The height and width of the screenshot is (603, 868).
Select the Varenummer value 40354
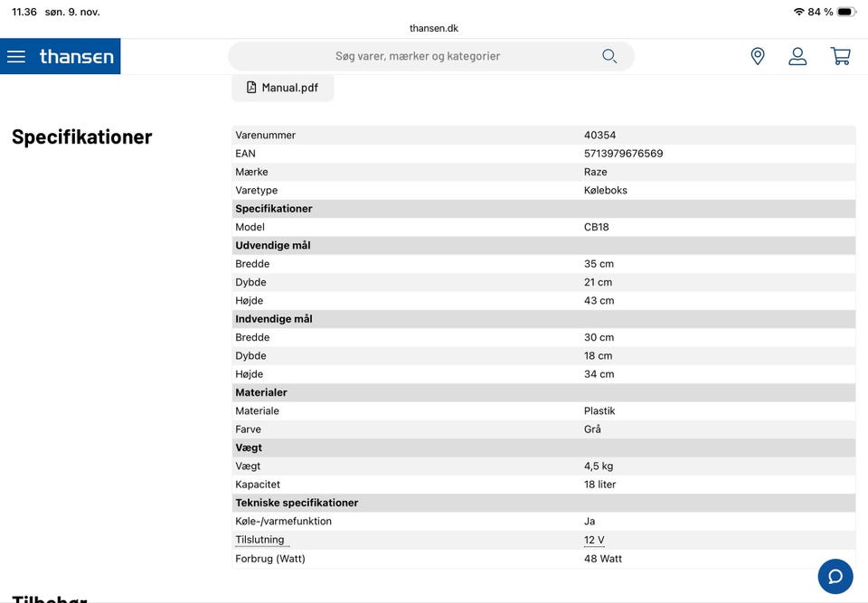tap(599, 135)
